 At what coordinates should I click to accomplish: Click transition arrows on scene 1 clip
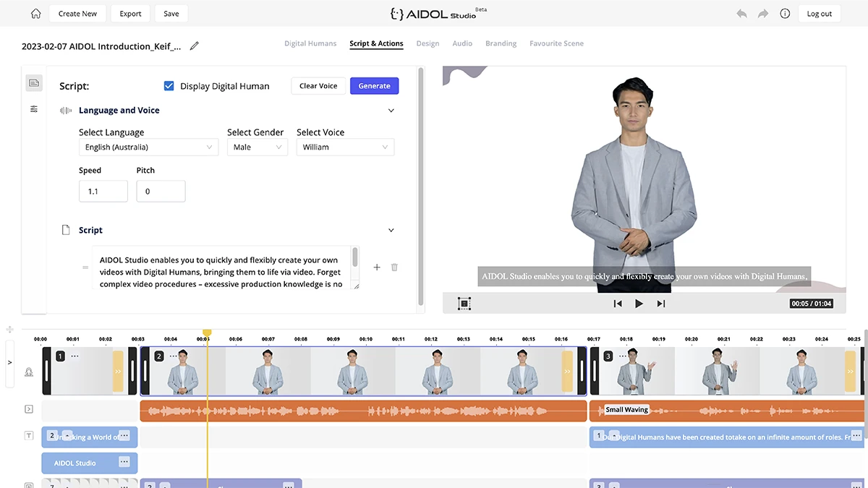click(x=118, y=371)
